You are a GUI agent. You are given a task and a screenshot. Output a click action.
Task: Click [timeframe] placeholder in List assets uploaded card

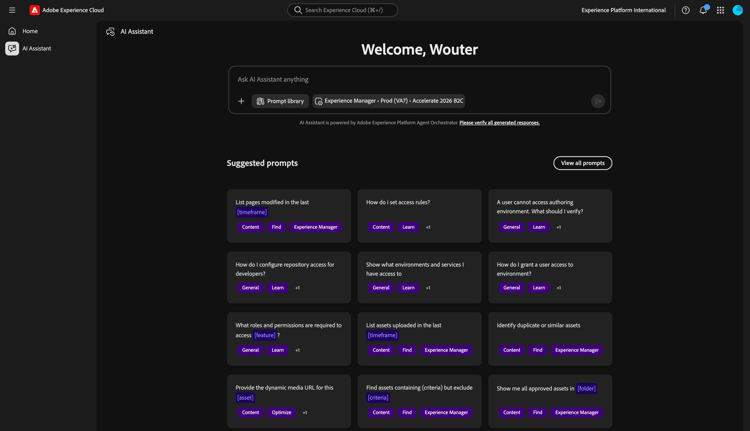[382, 335]
